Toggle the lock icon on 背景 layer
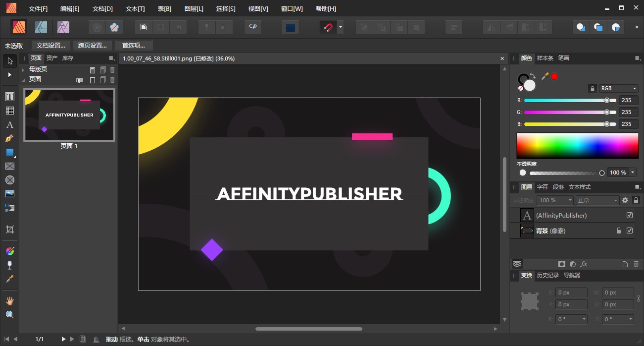Screen dimensions: 644x346 coord(618,231)
